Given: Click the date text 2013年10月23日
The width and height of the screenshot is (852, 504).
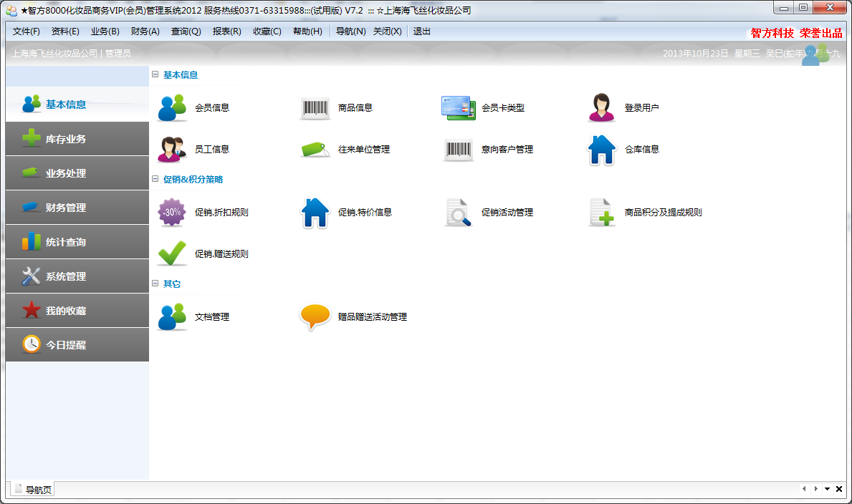Looking at the screenshot, I should coord(695,53).
